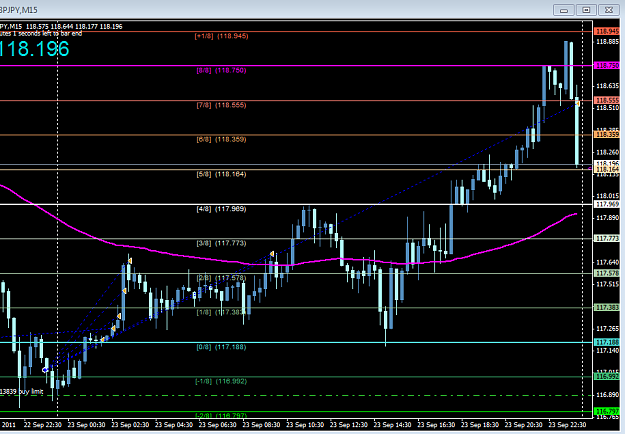Image resolution: width=625 pixels, height=434 pixels.
Task: Click the orange 118.359 price tag on the axis
Action: coord(607,135)
